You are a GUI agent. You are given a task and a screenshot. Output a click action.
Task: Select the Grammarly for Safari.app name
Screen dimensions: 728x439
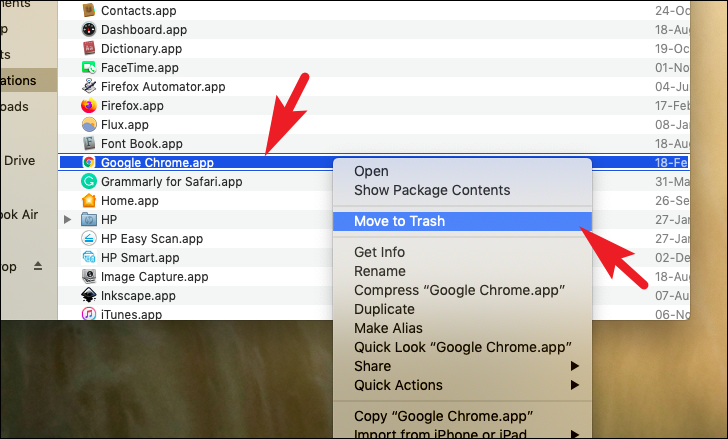tap(172, 181)
